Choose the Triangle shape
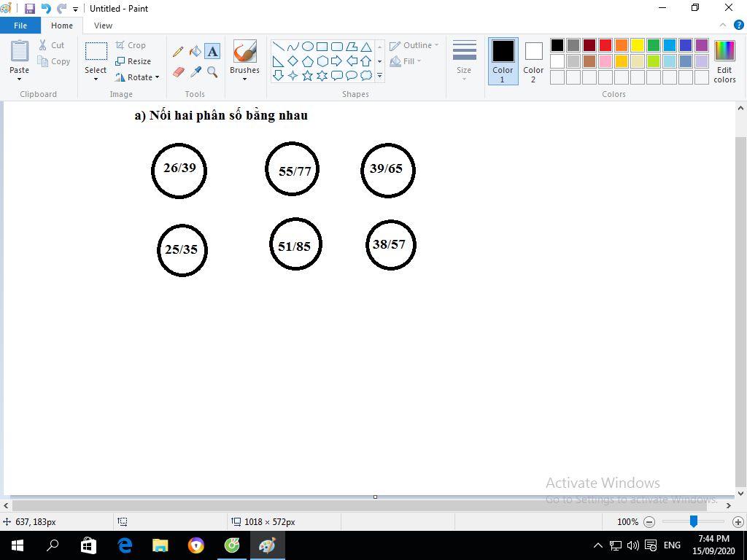Viewport: 747px width, 560px height. 366,47
